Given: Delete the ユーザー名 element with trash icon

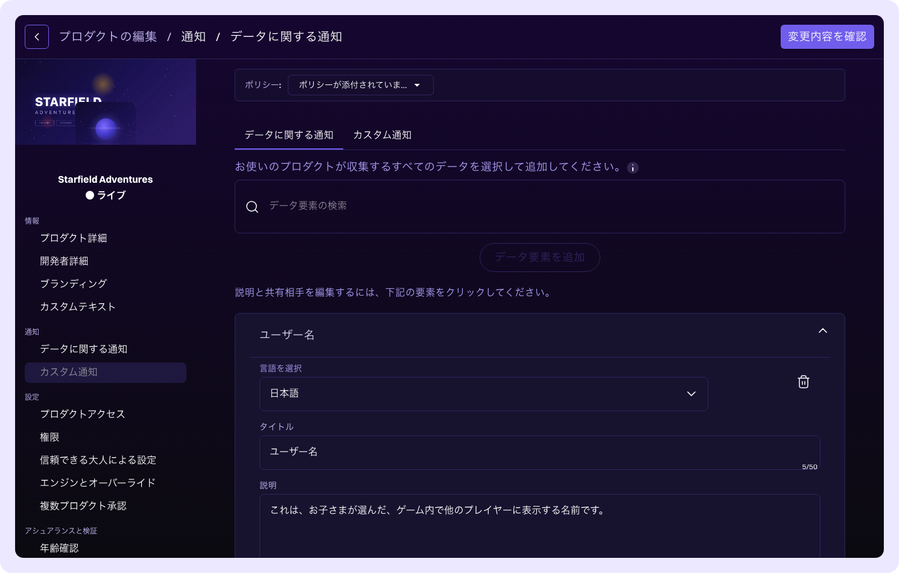Looking at the screenshot, I should coord(804,382).
